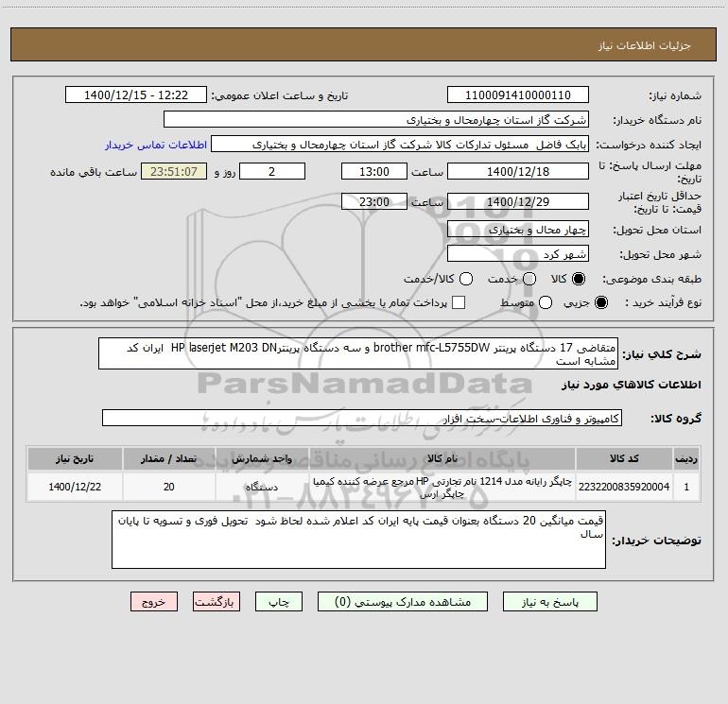Image resolution: width=728 pixels, height=704 pixels.
Task: Click requester field بابک فاضل
Action: coord(400,144)
